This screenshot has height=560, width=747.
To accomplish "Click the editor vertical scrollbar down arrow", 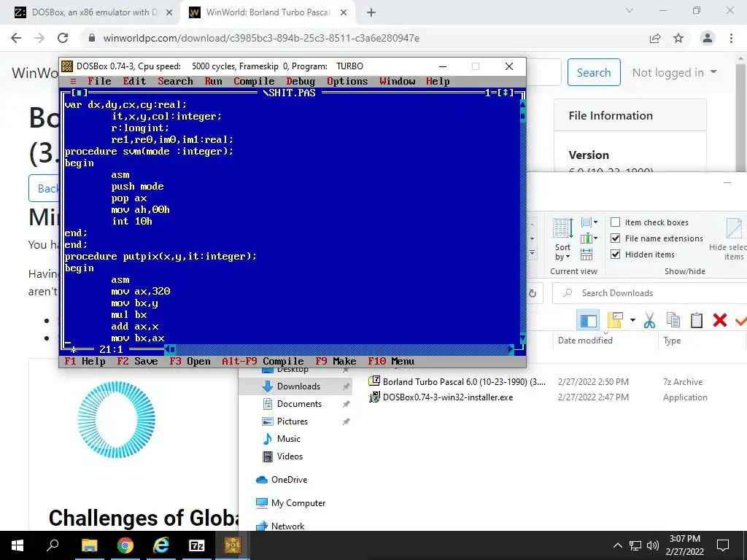I will coord(522,338).
